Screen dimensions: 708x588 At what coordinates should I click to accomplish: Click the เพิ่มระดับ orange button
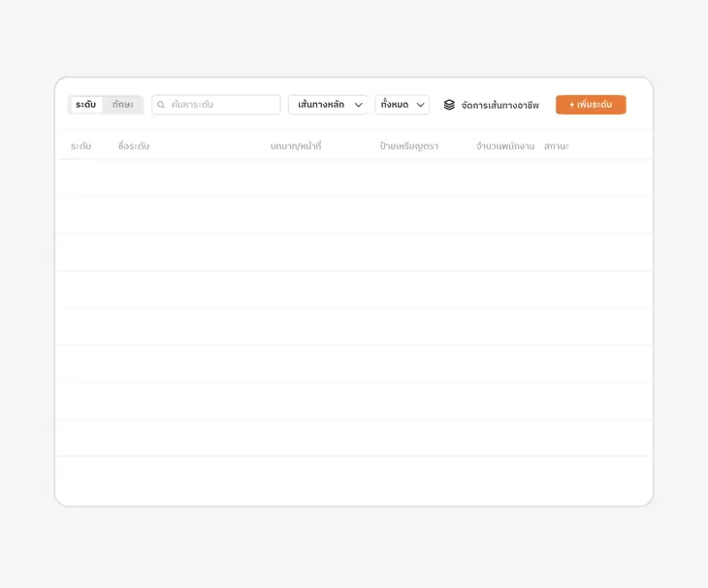click(591, 105)
